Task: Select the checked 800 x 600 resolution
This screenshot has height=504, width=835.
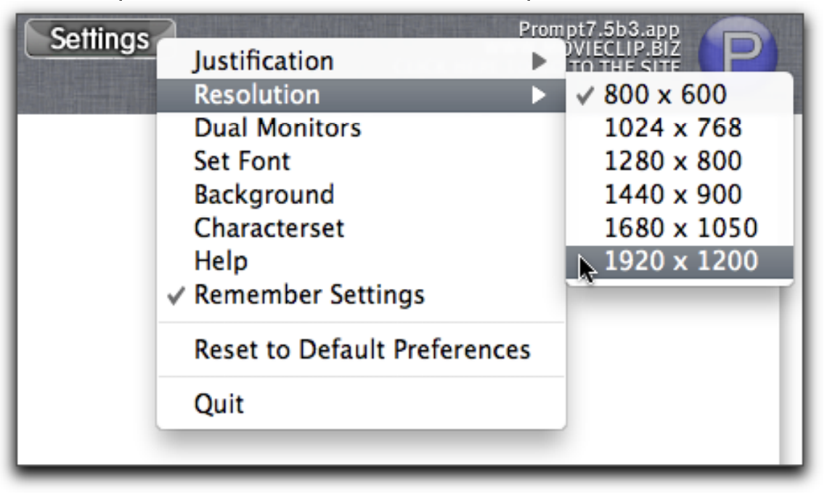Action: [665, 94]
